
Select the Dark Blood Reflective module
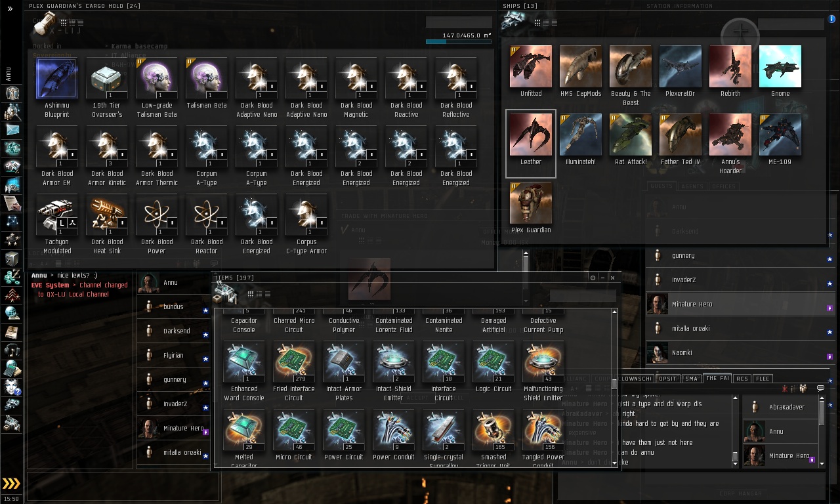click(456, 79)
